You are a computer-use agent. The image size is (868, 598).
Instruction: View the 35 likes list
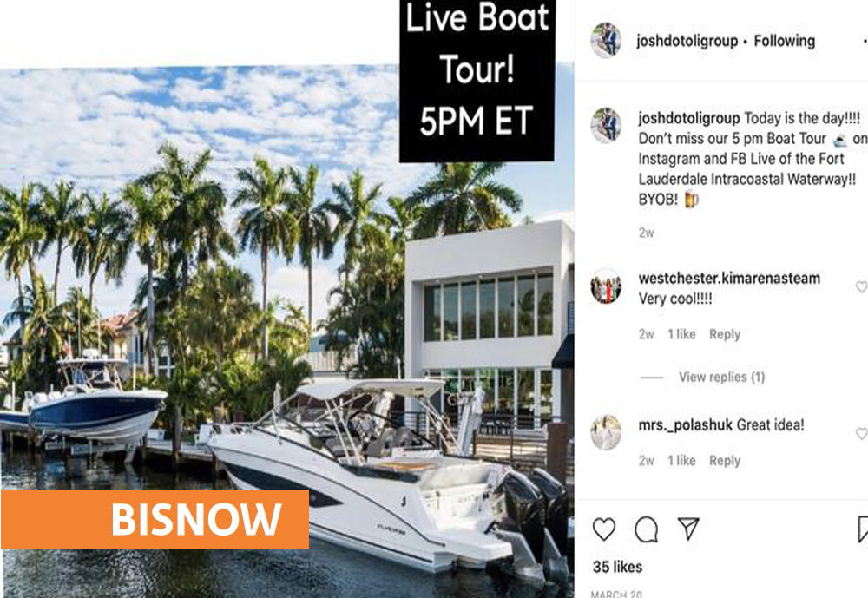click(x=617, y=567)
